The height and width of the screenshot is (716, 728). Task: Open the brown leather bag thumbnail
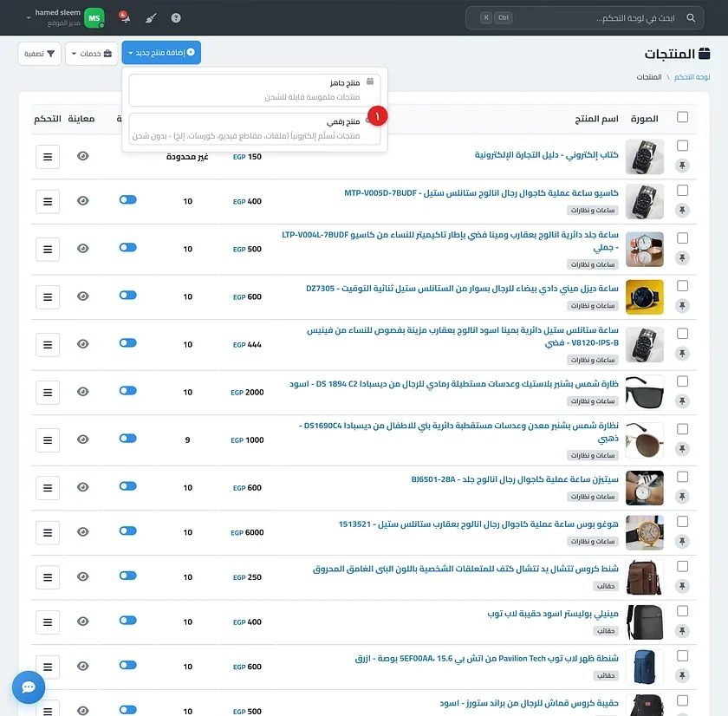click(645, 577)
